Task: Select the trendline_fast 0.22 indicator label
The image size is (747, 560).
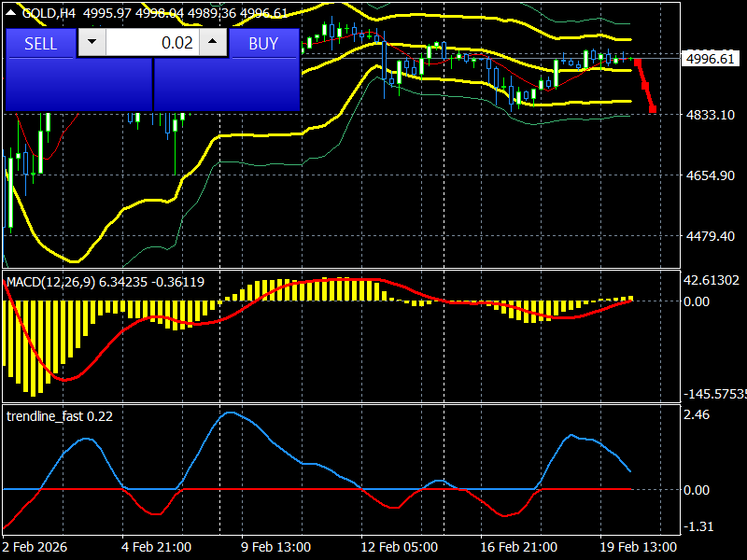Action: (60, 416)
